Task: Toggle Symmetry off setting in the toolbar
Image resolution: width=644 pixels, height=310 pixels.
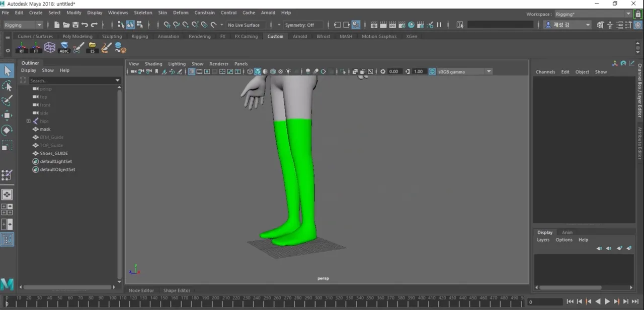Action: click(x=299, y=25)
